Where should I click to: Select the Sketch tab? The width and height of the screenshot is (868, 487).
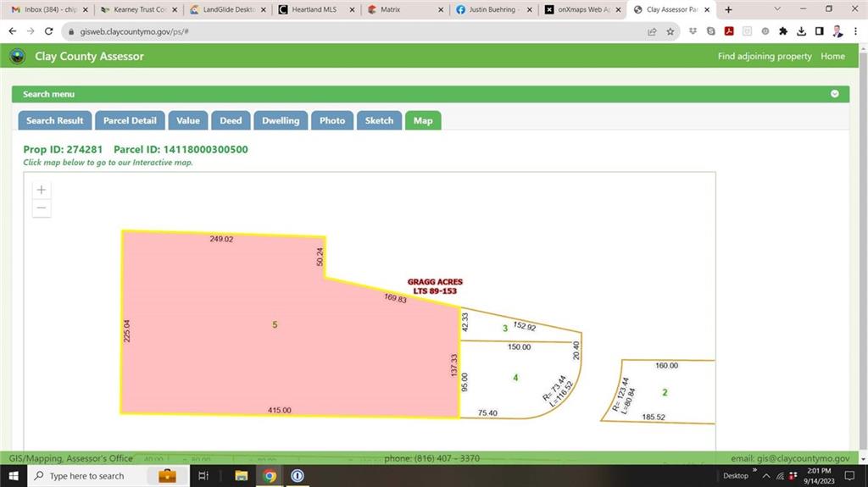pos(379,120)
